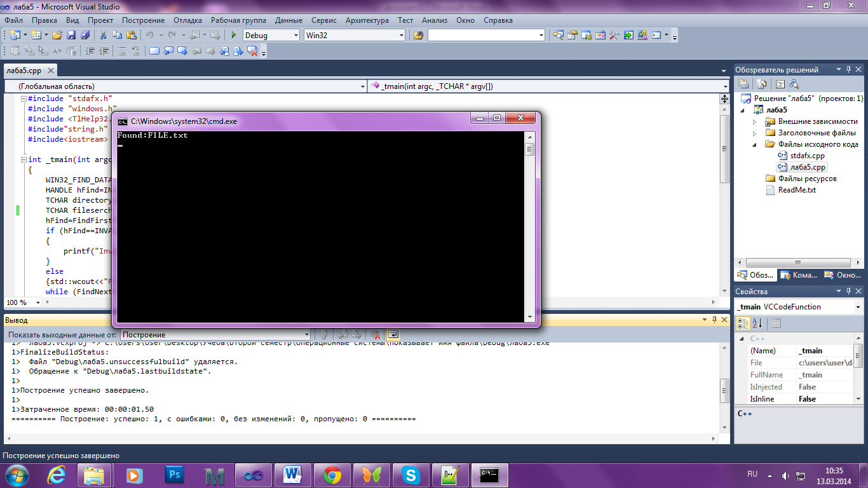This screenshot has height=488, width=868.
Task: Open the _tmain VCCodeFunction object dropdown
Action: (x=858, y=307)
